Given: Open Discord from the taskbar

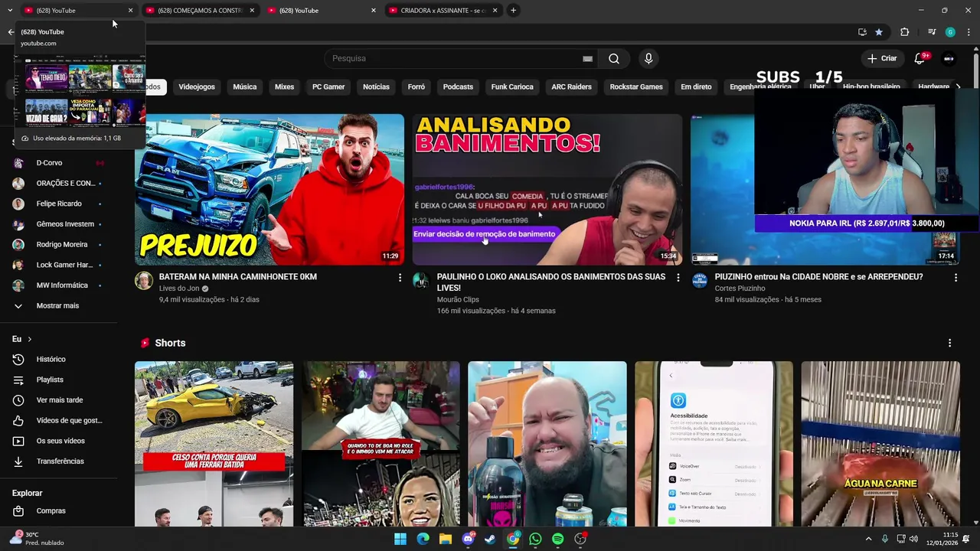Looking at the screenshot, I should click(468, 539).
